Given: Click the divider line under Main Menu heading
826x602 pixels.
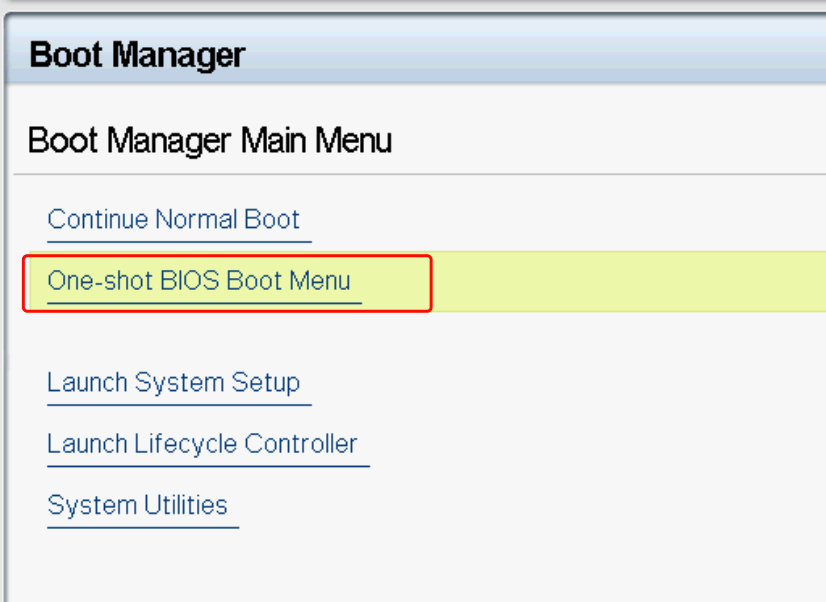Looking at the screenshot, I should click(420, 175).
